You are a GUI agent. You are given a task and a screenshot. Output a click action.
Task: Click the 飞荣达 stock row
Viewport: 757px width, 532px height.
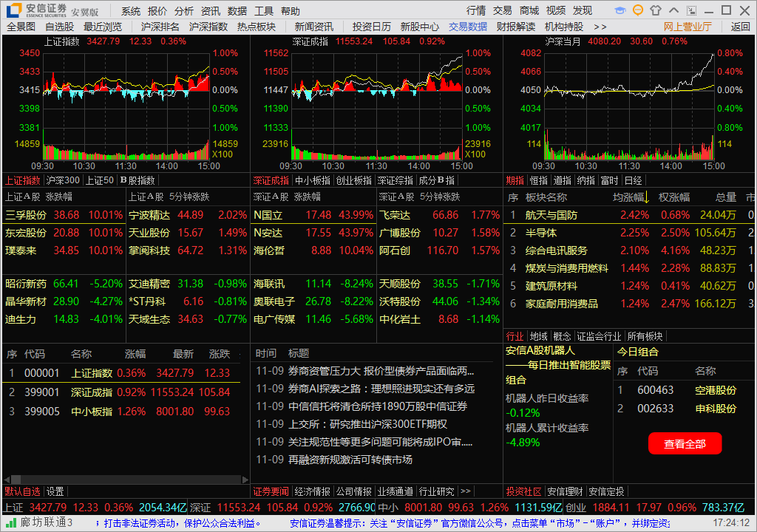coord(439,215)
